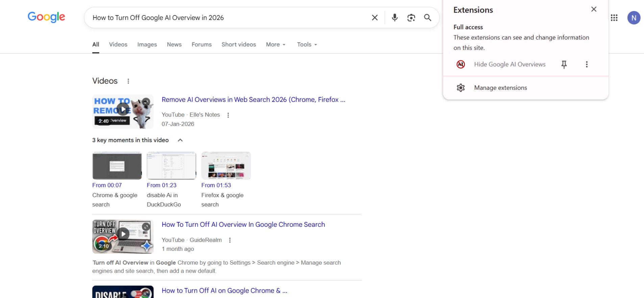The image size is (644, 298).
Task: Pin the Hide Google AI Overviews extension
Action: point(564,64)
